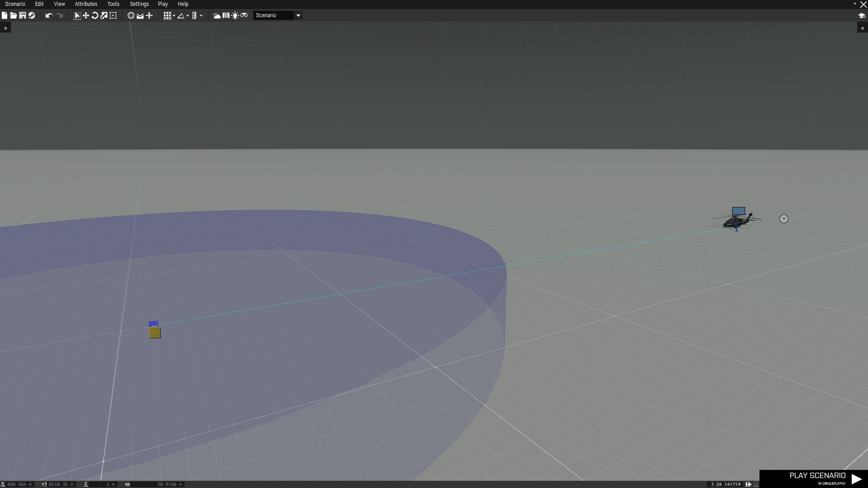Viewport: 868px width, 488px height.
Task: Toggle the flashlight lamp icon
Action: click(x=235, y=15)
